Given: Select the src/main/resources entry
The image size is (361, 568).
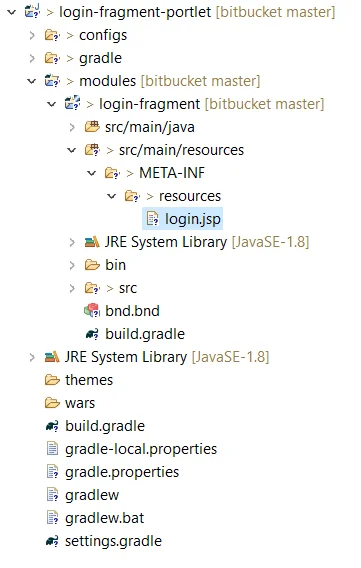Looking at the screenshot, I should [x=181, y=150].
